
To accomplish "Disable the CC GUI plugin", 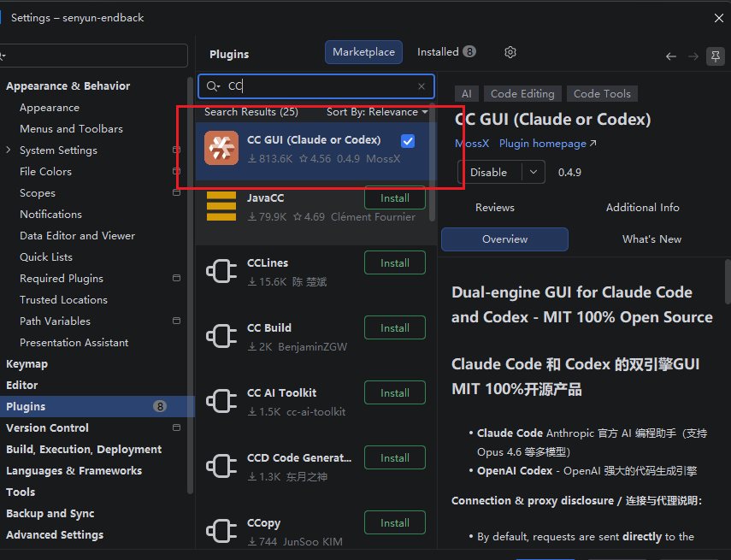I will (488, 172).
